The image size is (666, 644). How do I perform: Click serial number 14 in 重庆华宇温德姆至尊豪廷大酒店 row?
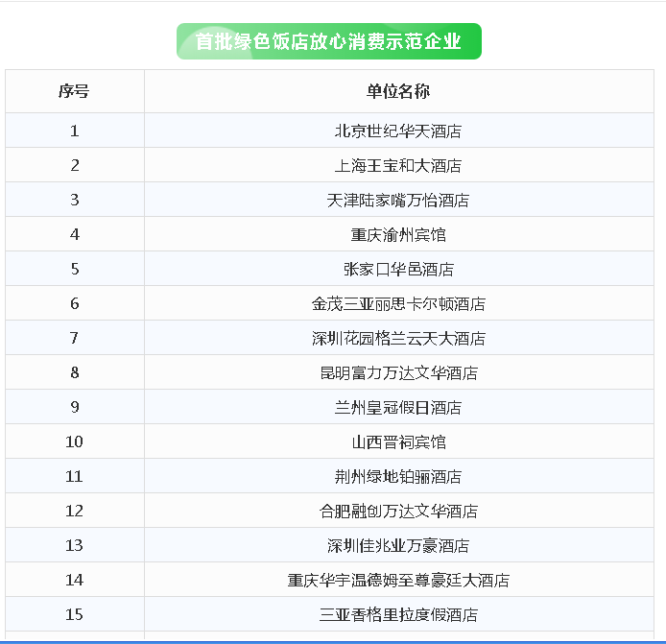pyautogui.click(x=74, y=581)
